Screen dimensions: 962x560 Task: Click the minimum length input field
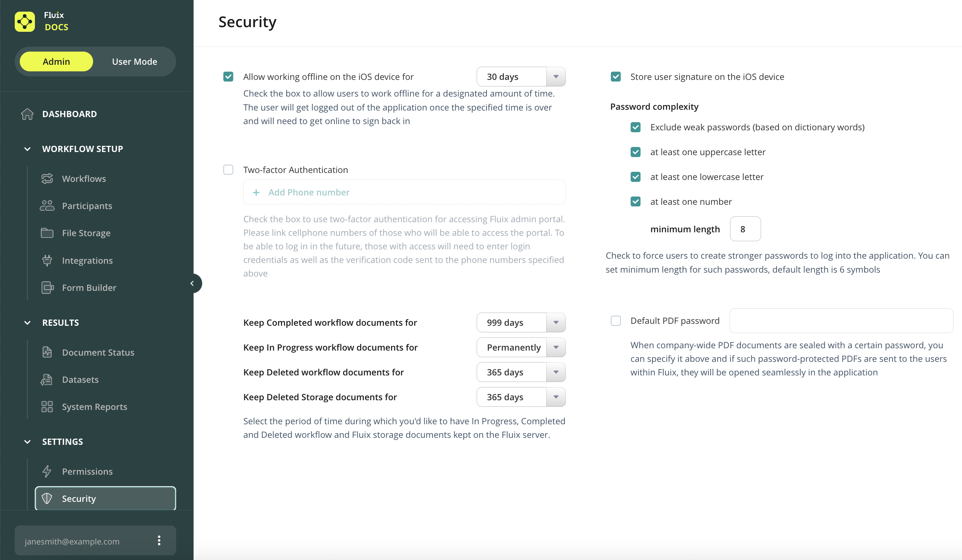(x=745, y=229)
